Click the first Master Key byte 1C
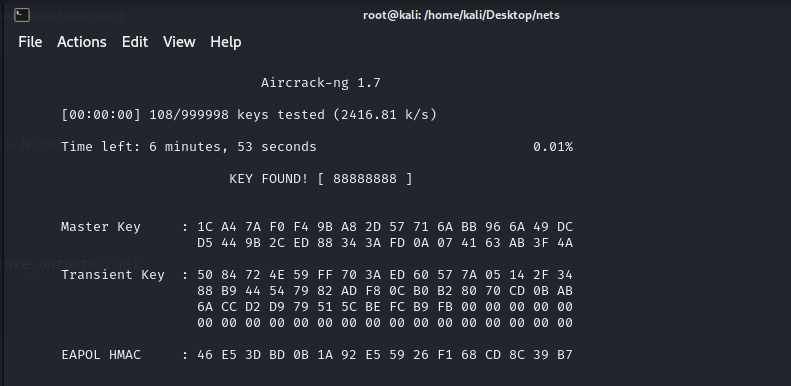Image resolution: width=791 pixels, height=386 pixels. pos(205,227)
